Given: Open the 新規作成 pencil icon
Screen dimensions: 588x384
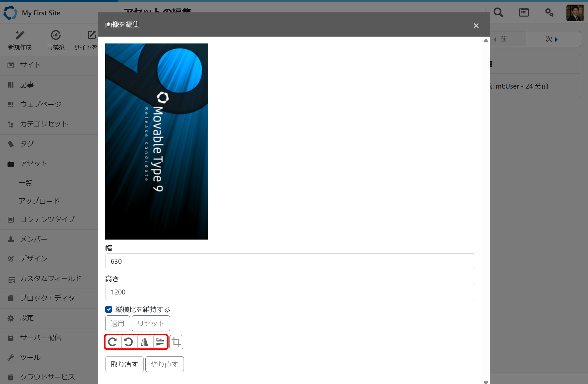Looking at the screenshot, I should tap(20, 35).
